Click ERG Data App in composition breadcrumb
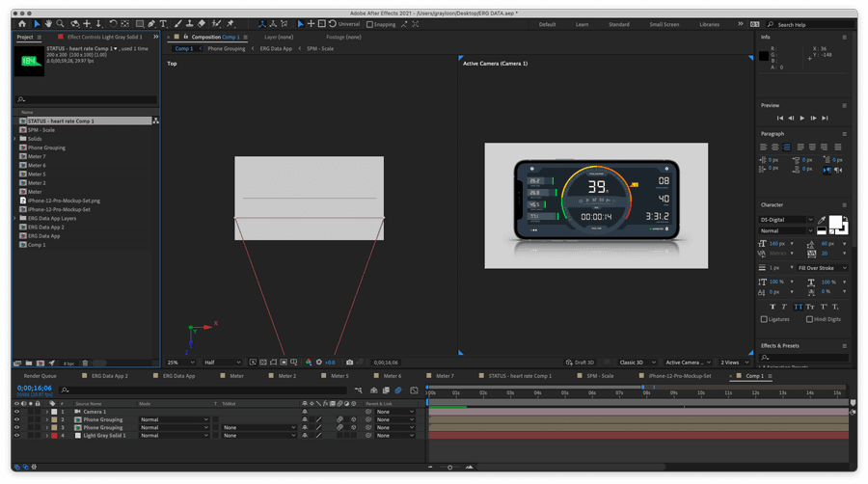868x484 pixels. [276, 48]
